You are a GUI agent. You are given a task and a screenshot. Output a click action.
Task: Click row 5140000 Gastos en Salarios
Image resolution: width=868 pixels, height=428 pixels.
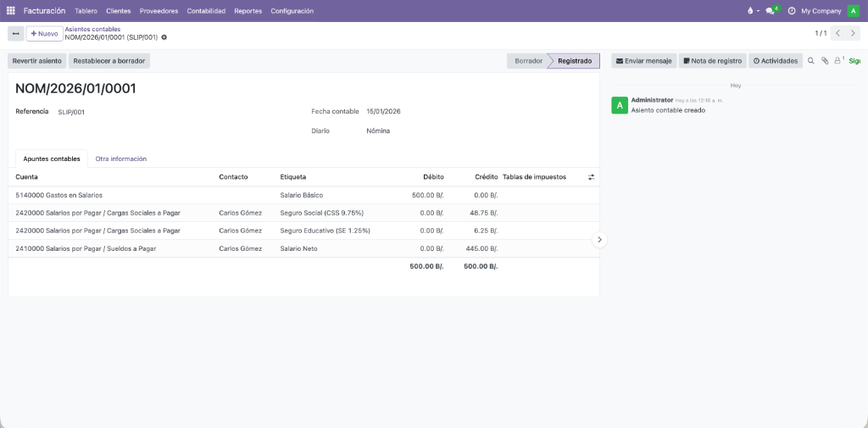304,196
